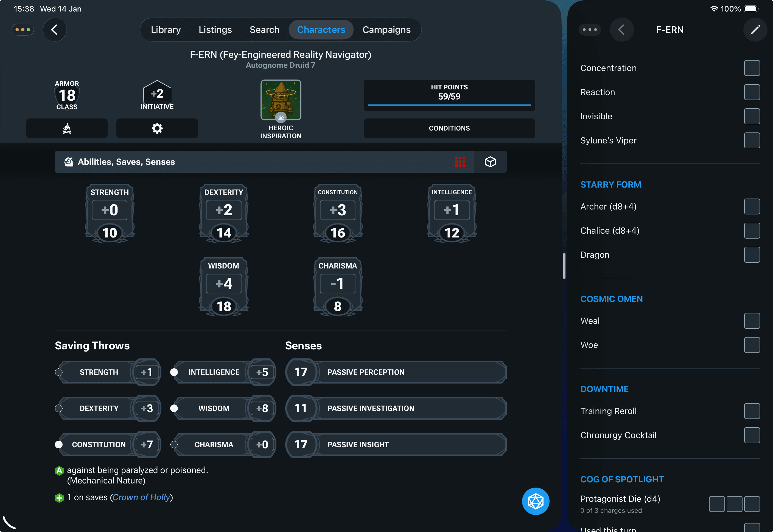This screenshot has height=532, width=773.
Task: Open the gear settings button
Action: 157,128
